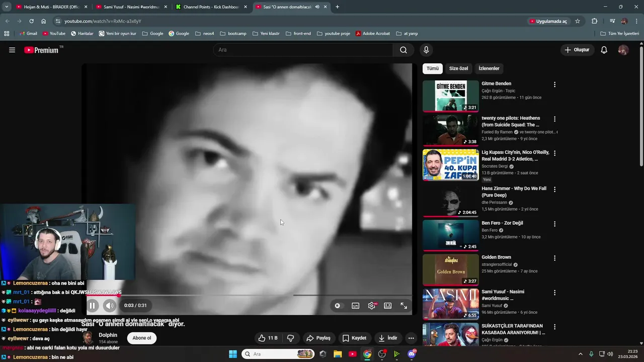Open the Gmail bookmark

tap(28, 34)
